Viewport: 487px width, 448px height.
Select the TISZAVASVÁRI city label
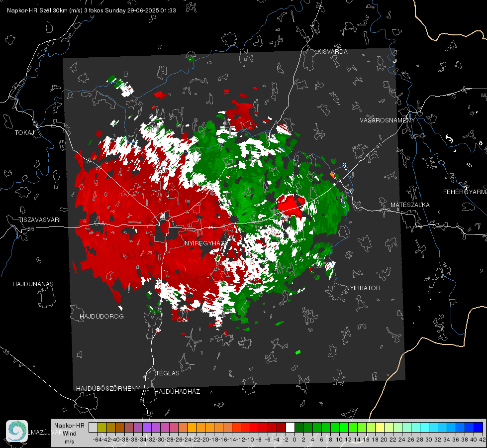point(39,220)
